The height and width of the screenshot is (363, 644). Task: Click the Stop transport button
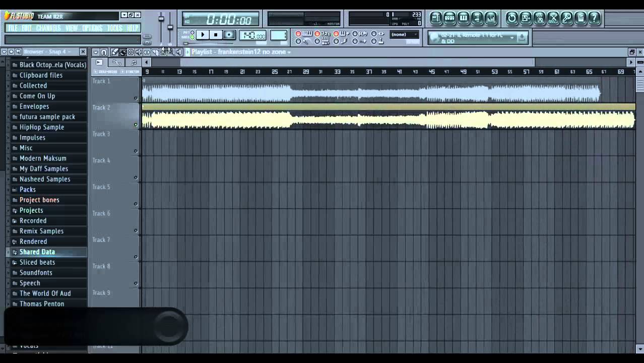point(216,34)
